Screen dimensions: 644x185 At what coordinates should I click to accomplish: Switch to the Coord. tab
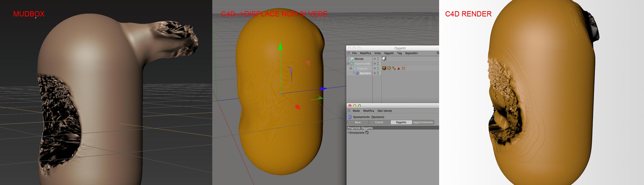coord(379,122)
